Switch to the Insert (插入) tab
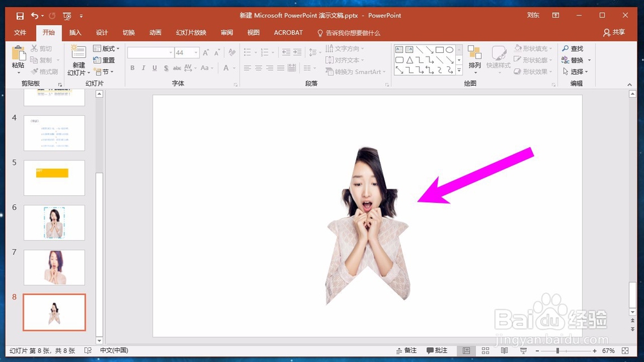Image resolution: width=644 pixels, height=362 pixels. (x=75, y=32)
